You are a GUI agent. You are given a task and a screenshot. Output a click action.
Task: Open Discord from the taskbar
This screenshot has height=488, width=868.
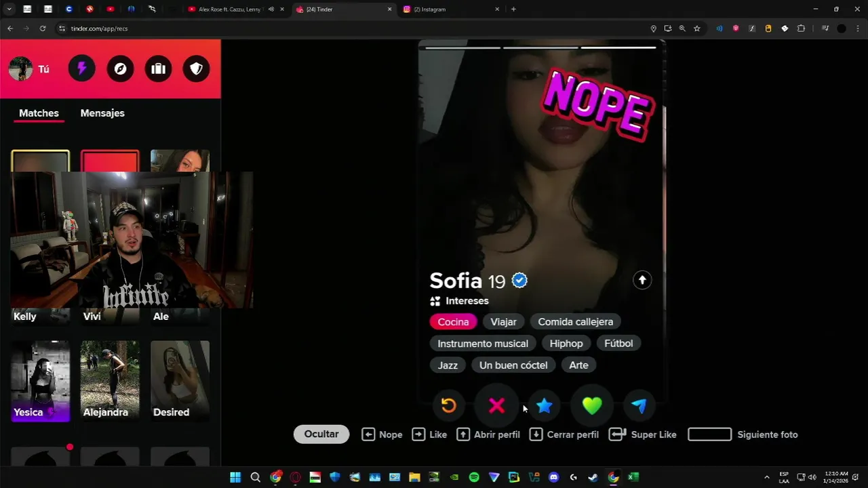(553, 477)
